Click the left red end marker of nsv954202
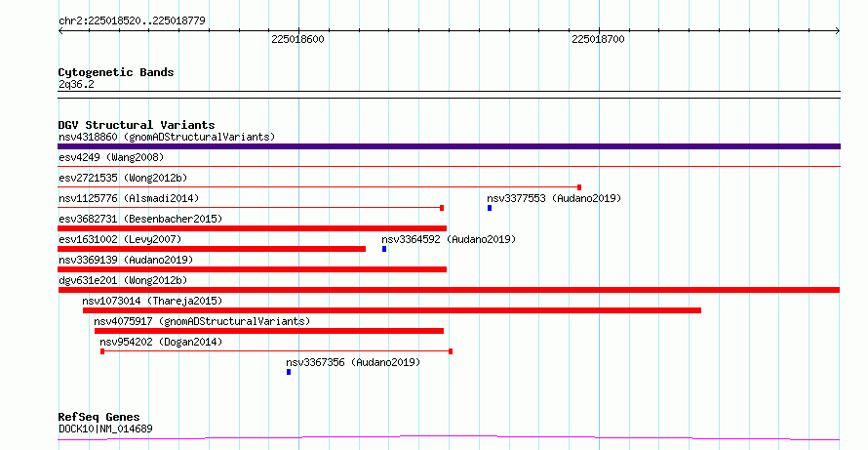 pyautogui.click(x=102, y=351)
